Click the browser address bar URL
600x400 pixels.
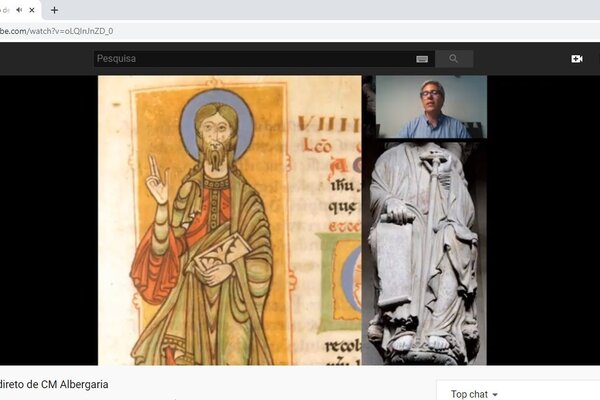56,31
